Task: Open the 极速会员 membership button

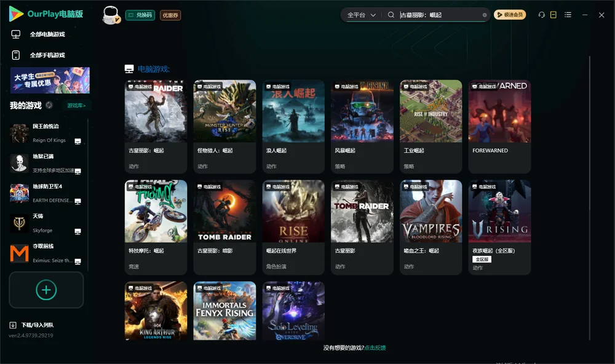Action: pos(509,15)
